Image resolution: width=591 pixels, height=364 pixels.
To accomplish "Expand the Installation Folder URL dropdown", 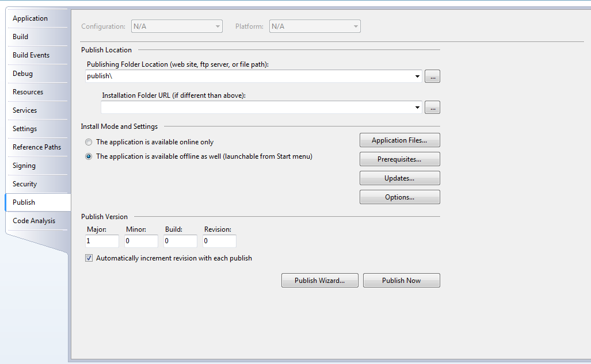I will click(417, 108).
